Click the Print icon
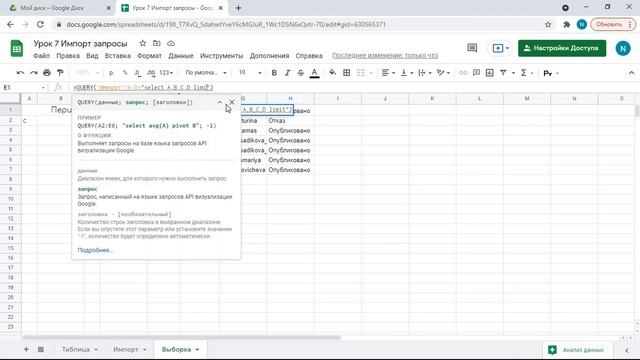 47,73
